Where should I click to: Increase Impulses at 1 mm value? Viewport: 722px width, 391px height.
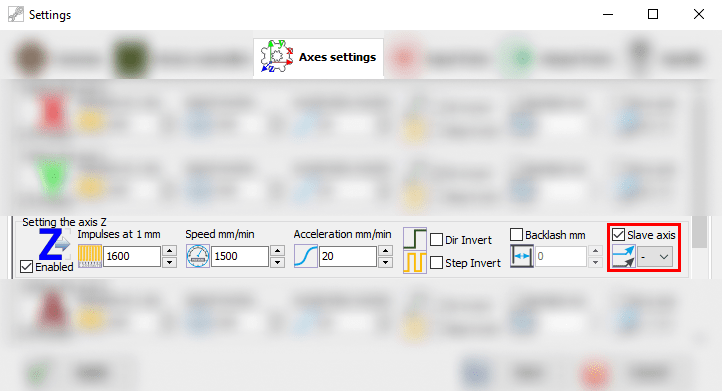(170, 251)
